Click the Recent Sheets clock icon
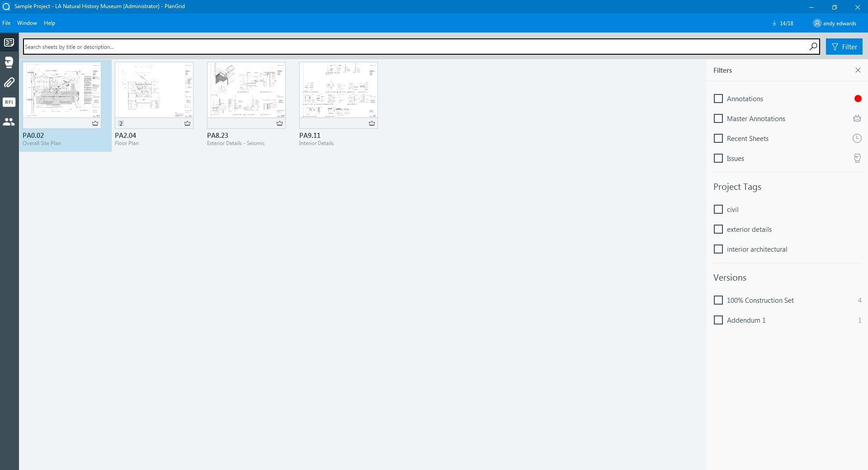 click(857, 138)
